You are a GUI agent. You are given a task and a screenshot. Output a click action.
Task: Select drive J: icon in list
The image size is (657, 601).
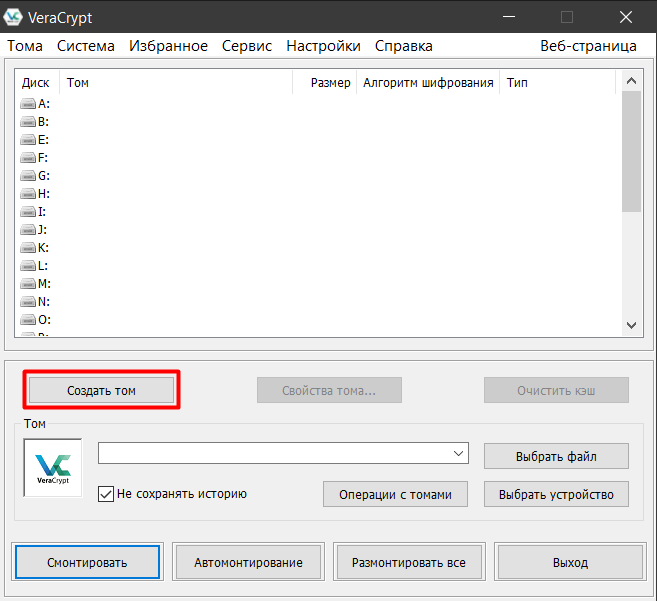tap(28, 230)
